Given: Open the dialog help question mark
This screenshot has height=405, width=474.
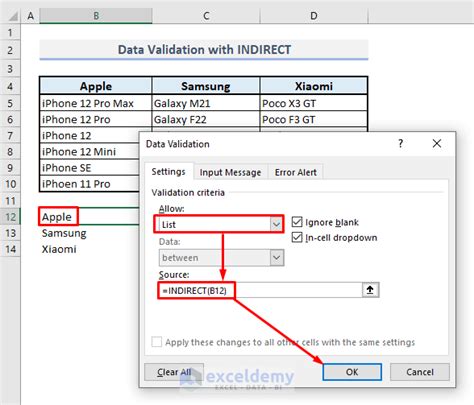Looking at the screenshot, I should (400, 144).
